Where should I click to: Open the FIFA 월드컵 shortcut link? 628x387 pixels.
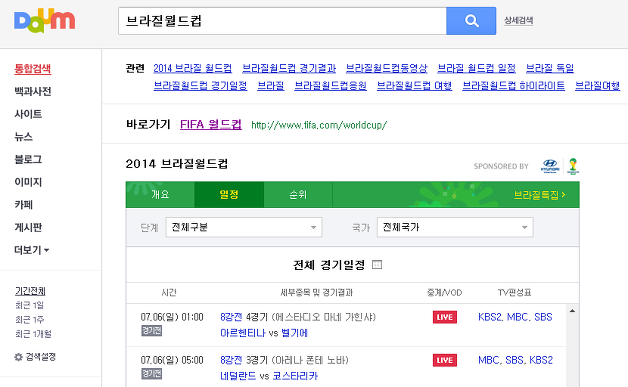(x=211, y=125)
